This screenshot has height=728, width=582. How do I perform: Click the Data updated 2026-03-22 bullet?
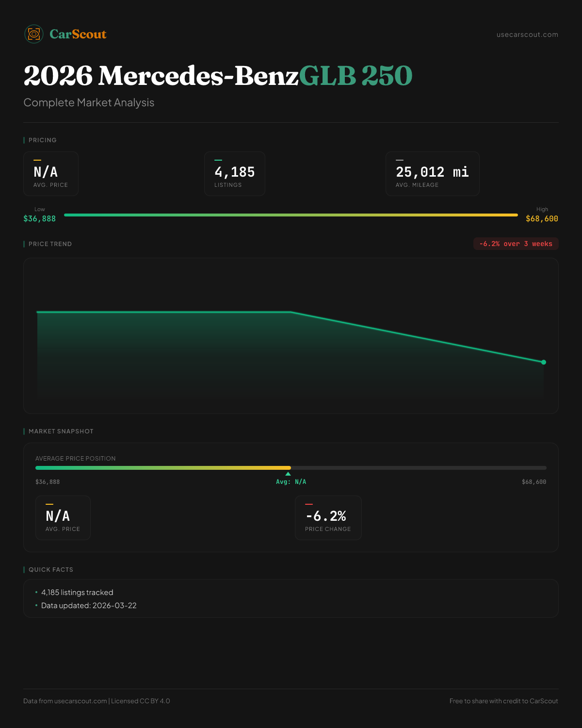click(89, 606)
